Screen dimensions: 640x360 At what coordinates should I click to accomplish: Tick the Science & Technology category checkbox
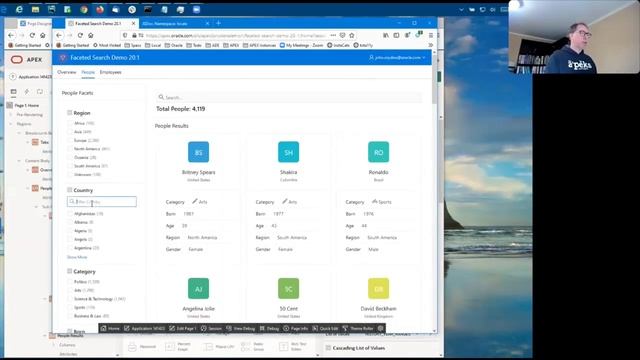click(x=70, y=299)
